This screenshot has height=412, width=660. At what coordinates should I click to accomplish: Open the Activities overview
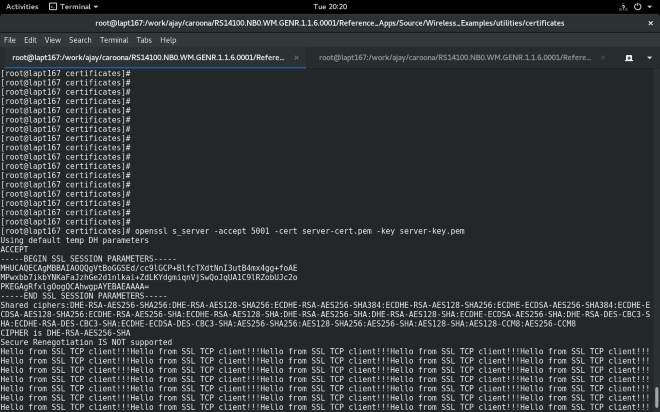pos(21,6)
